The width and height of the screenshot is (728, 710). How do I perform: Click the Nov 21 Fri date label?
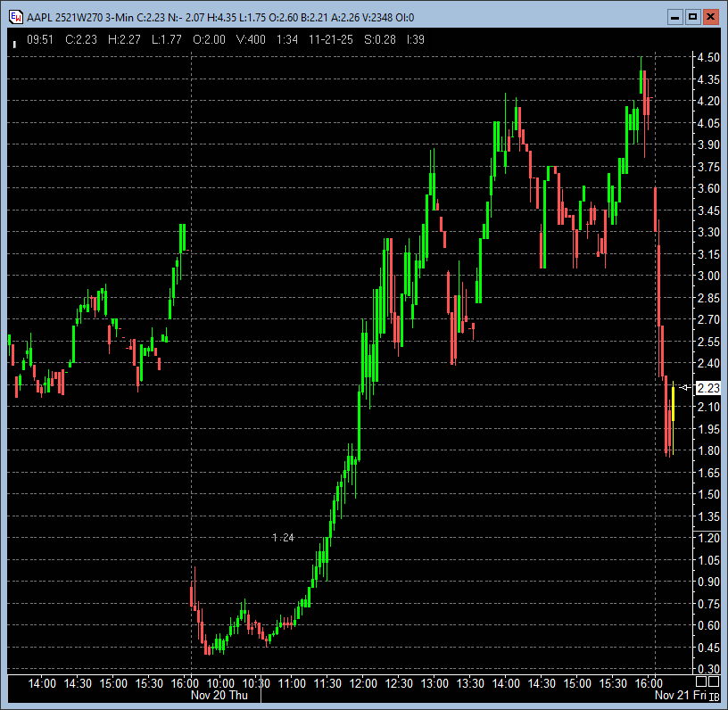point(680,695)
